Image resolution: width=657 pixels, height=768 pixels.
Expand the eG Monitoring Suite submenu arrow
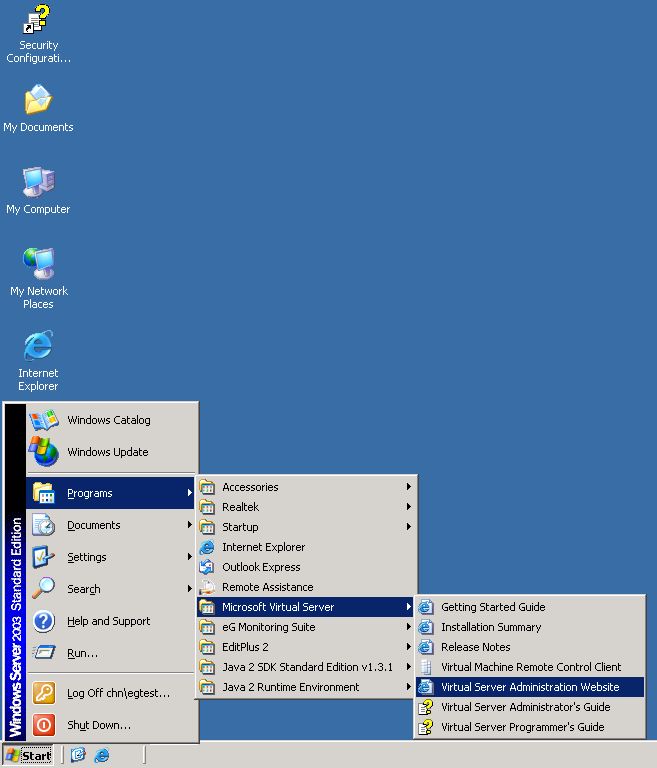tap(409, 627)
